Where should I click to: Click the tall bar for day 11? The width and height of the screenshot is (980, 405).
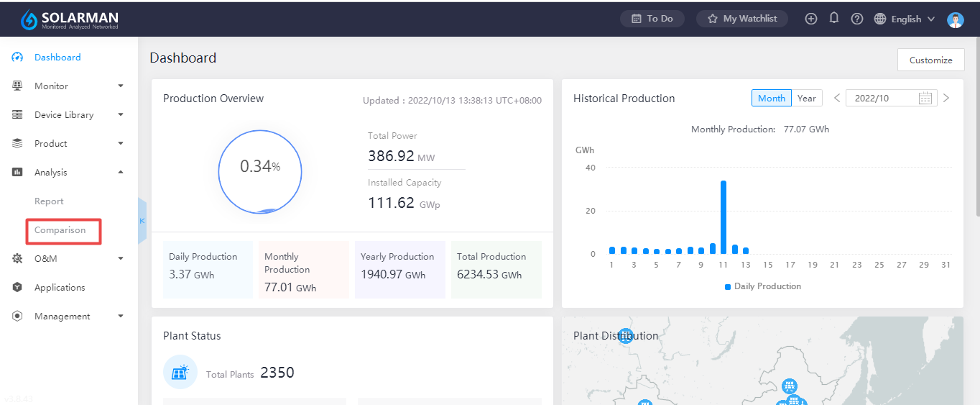click(724, 217)
